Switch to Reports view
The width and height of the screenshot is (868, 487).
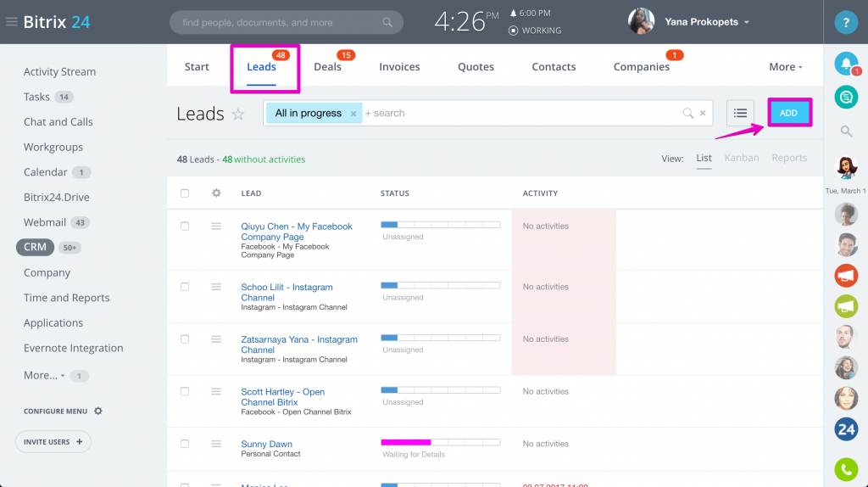point(789,158)
